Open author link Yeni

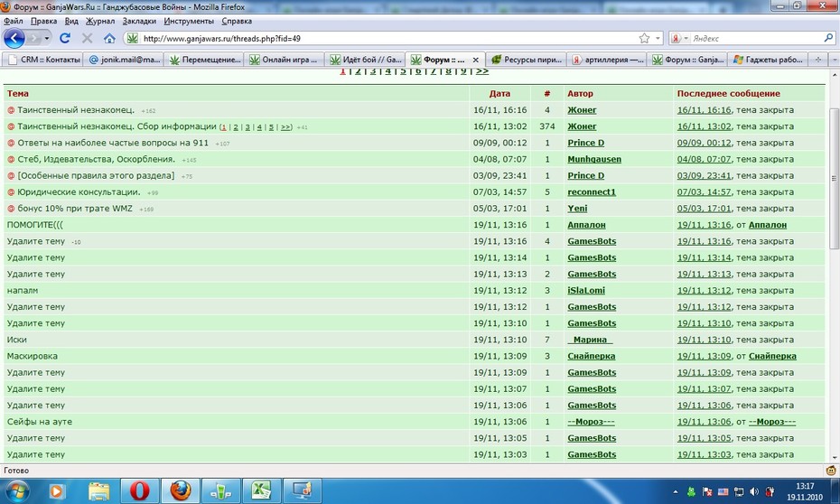coord(577,209)
